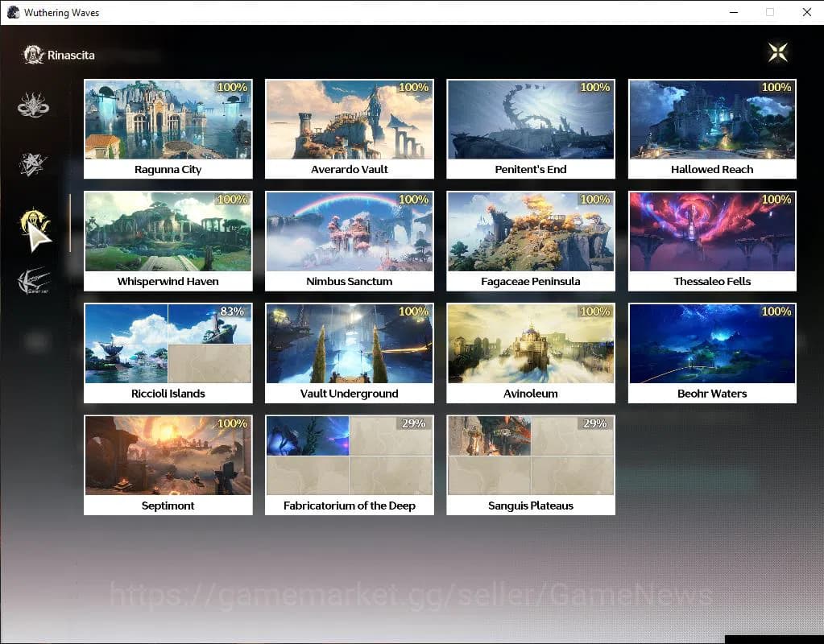Select the winged emblem at the sidebar bottom
The width and height of the screenshot is (824, 644).
tap(34, 281)
